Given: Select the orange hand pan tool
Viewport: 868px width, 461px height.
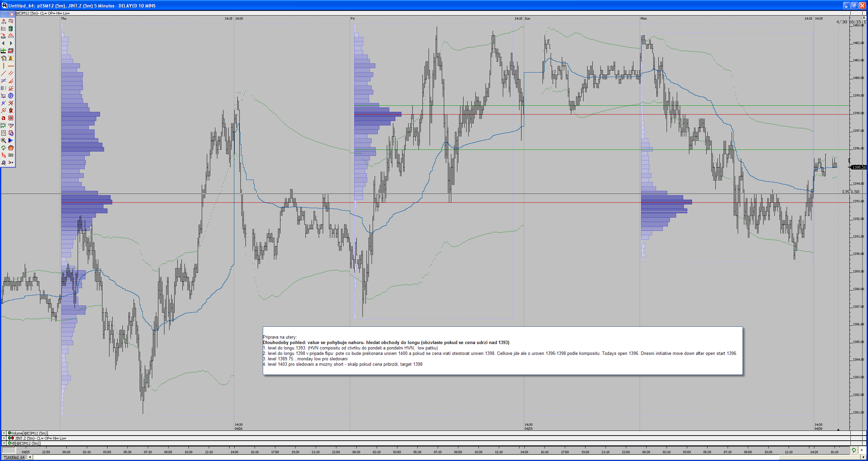Looking at the screenshot, I should point(11,148).
